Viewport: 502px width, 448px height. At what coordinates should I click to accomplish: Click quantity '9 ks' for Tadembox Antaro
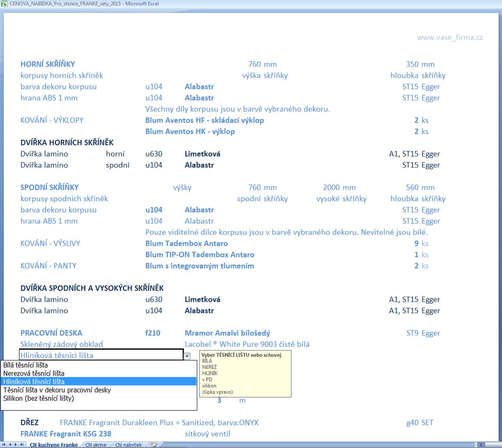(x=421, y=243)
